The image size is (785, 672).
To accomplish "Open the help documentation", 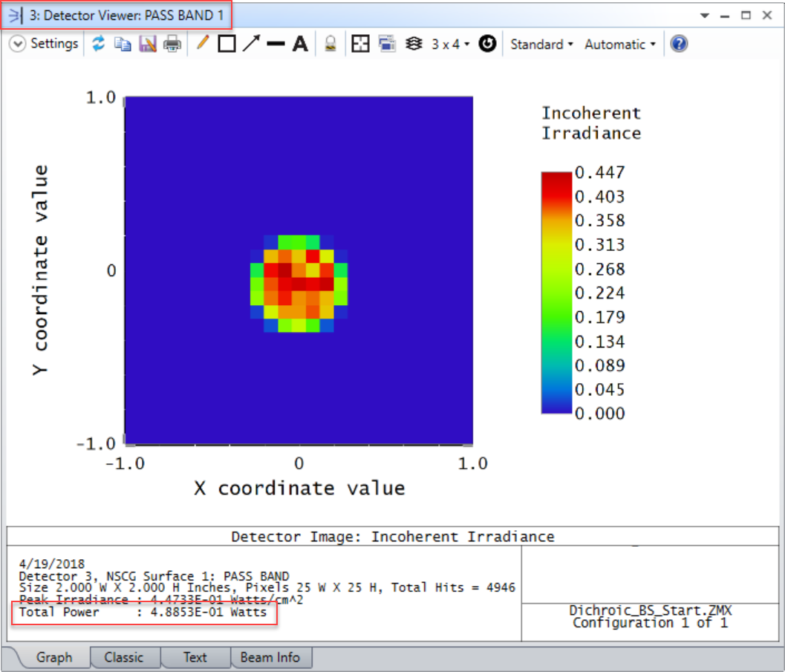I will [678, 44].
